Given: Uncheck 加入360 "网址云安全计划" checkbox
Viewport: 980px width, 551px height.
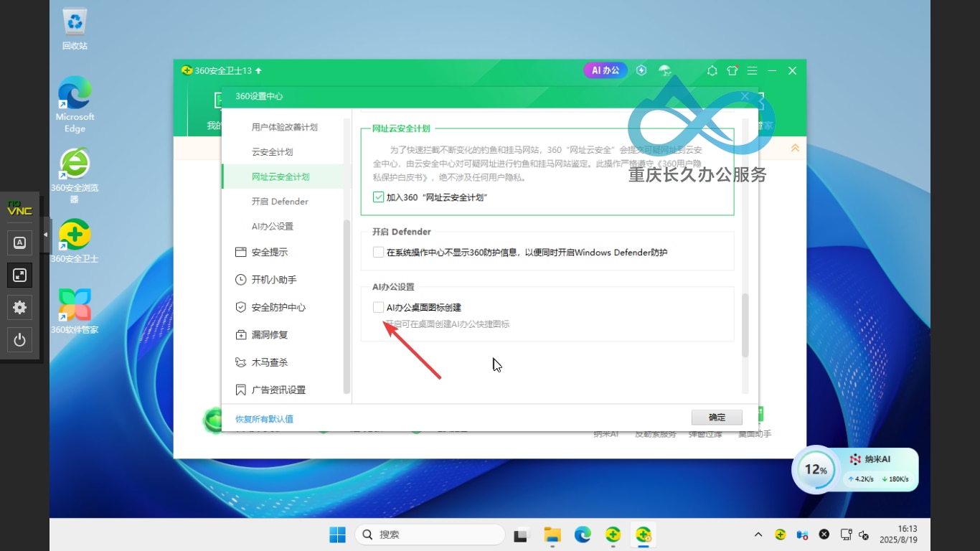Looking at the screenshot, I should pos(378,197).
